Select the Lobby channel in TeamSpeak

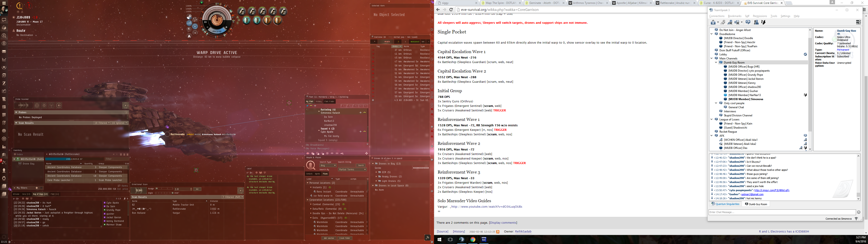pyautogui.click(x=723, y=54)
